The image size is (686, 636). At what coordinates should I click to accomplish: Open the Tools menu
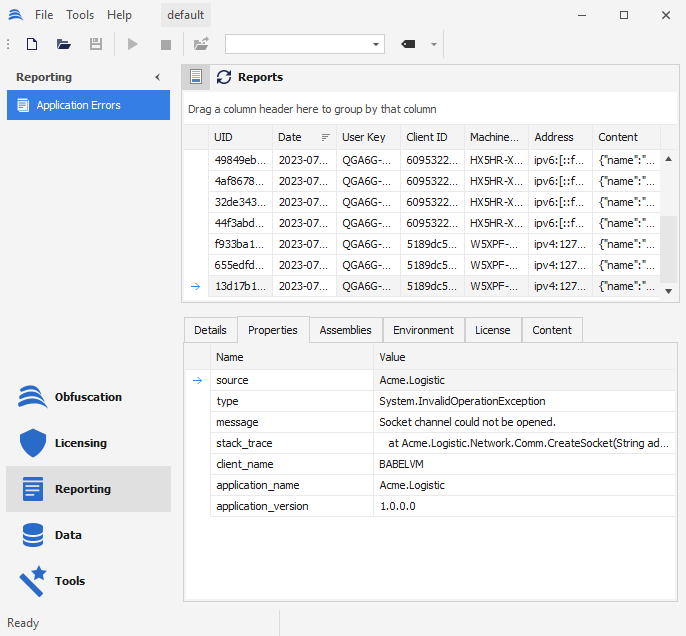pos(80,15)
